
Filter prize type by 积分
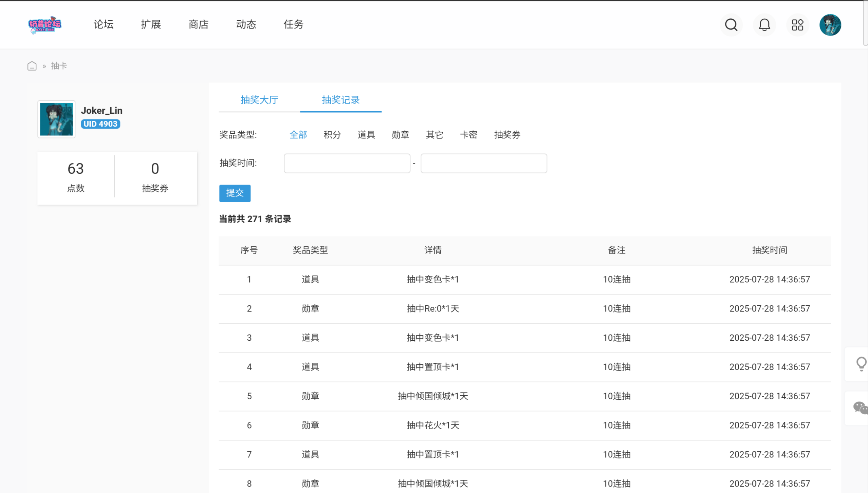[332, 135]
